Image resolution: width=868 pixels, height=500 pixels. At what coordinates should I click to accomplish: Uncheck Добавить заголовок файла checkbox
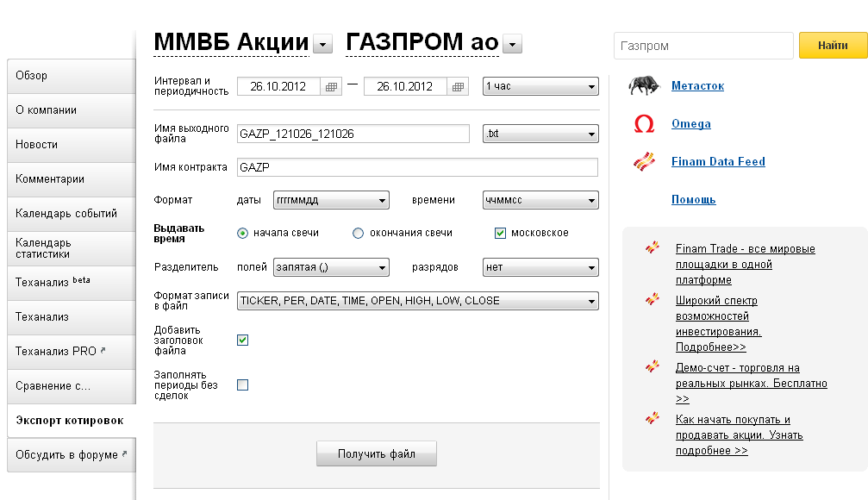tap(242, 340)
